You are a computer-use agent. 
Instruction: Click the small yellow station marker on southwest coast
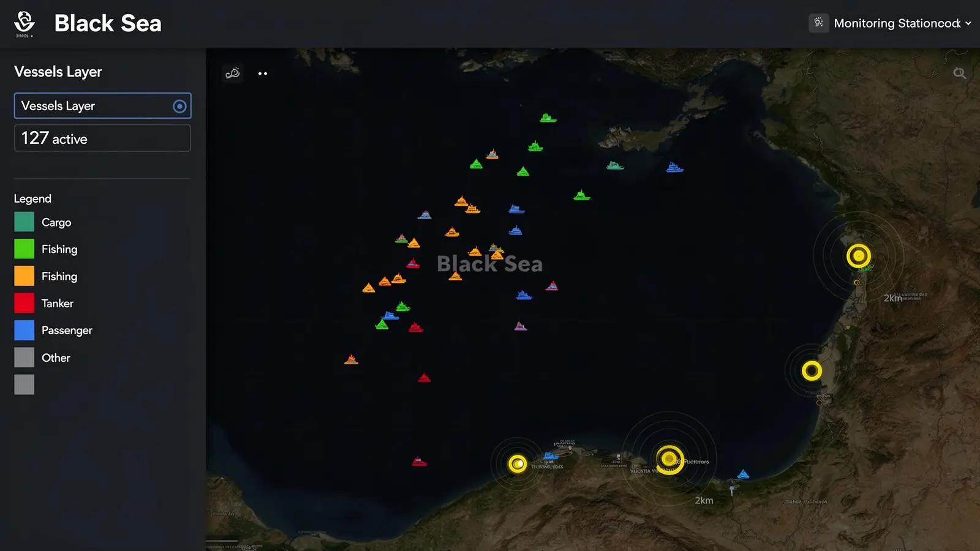click(x=518, y=463)
